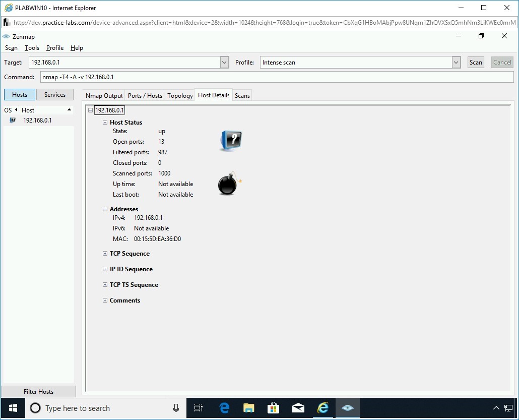Open Microsoft Edge from the taskbar
Image resolution: width=519 pixels, height=420 pixels.
coord(224,408)
